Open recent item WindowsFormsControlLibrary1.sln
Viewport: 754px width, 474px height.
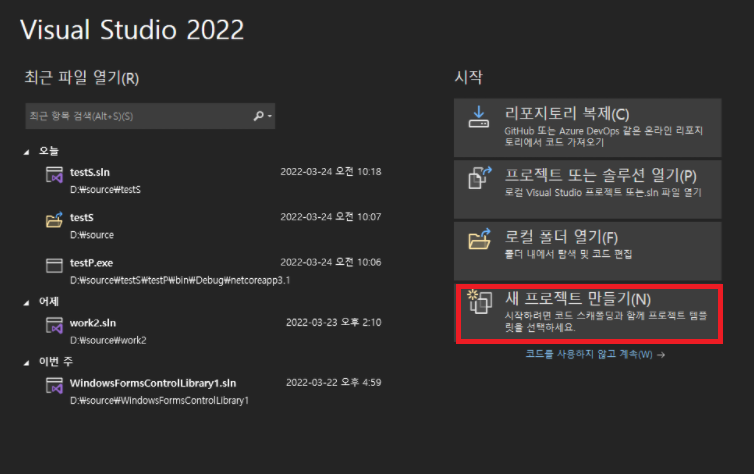(153, 383)
